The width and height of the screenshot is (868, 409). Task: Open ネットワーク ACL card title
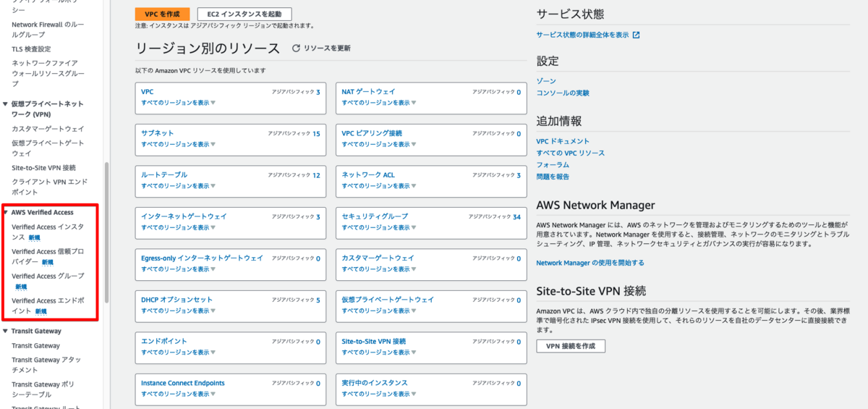[x=368, y=174]
